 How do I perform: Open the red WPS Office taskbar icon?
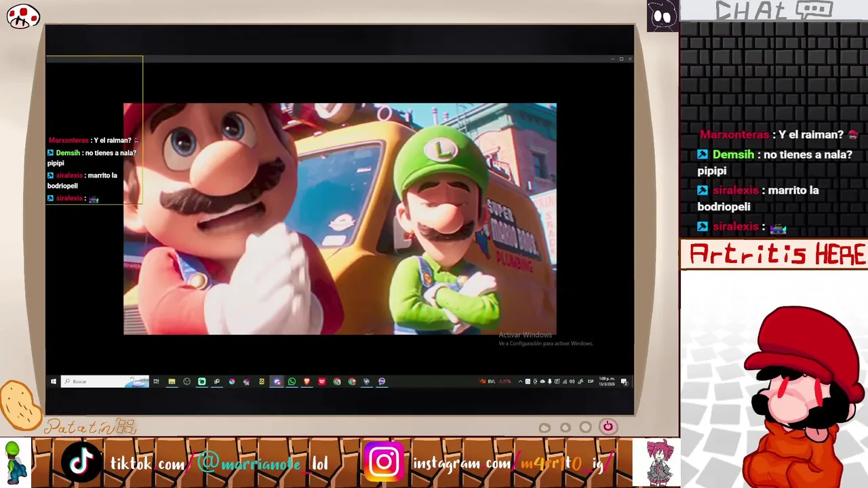click(x=321, y=382)
